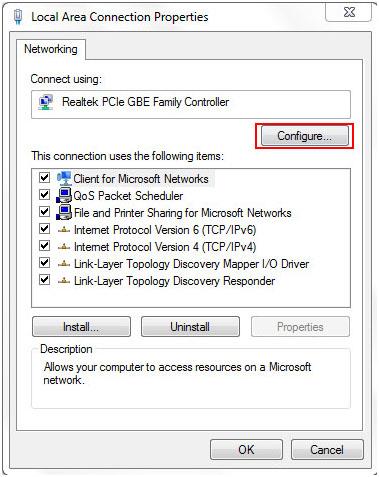Click the Discovery Mapper I/O Driver icon
The width and height of the screenshot is (379, 477).
tap(64, 264)
